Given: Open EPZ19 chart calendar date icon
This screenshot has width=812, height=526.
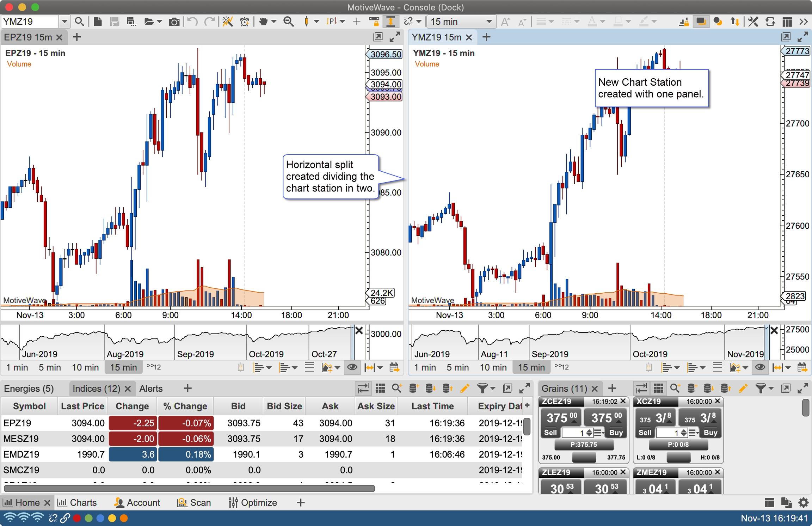Looking at the screenshot, I should click(x=394, y=367).
